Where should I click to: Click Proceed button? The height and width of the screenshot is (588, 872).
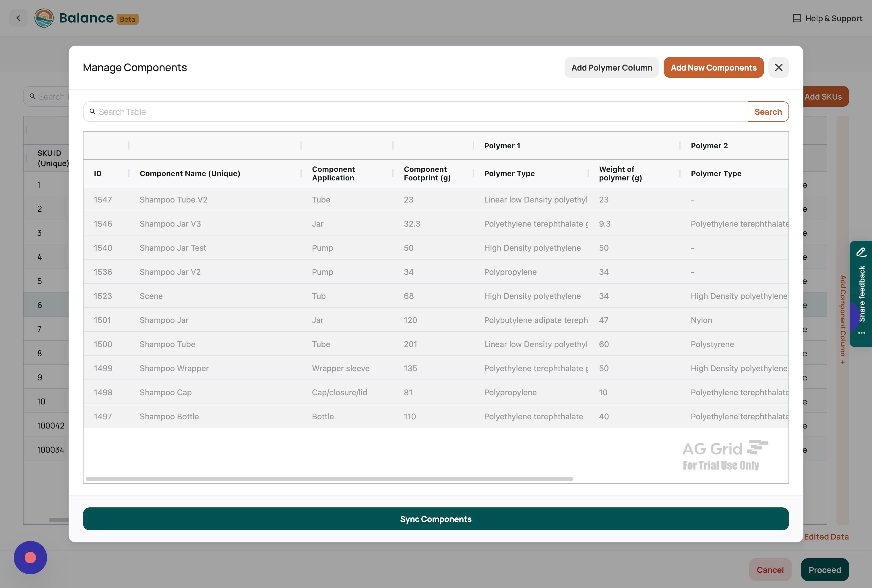tap(825, 570)
